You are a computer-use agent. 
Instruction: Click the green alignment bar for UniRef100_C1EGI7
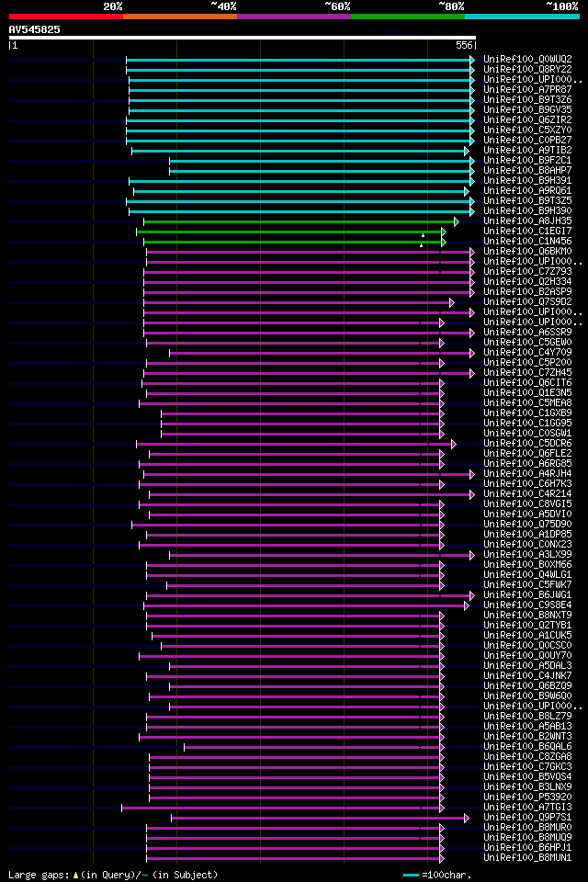click(291, 232)
